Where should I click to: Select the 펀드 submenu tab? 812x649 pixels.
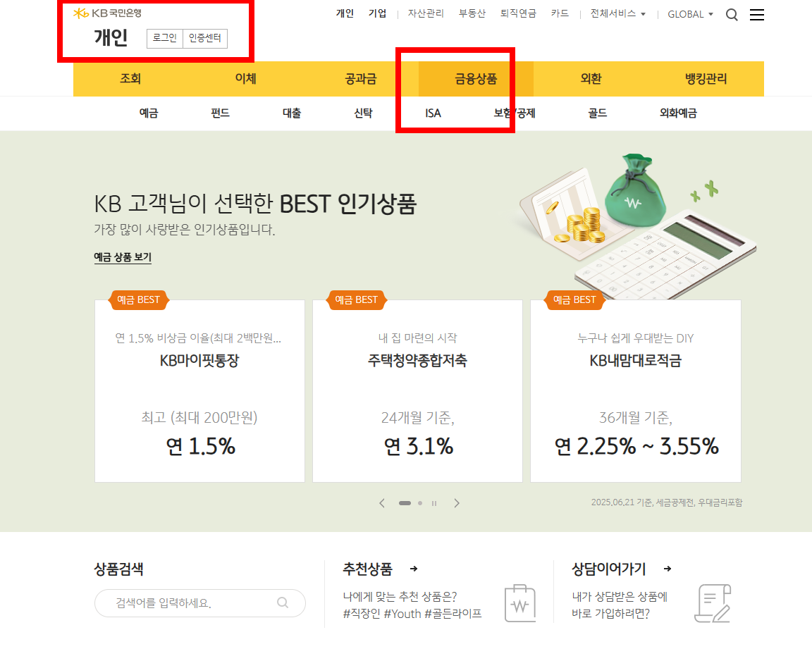(x=220, y=113)
